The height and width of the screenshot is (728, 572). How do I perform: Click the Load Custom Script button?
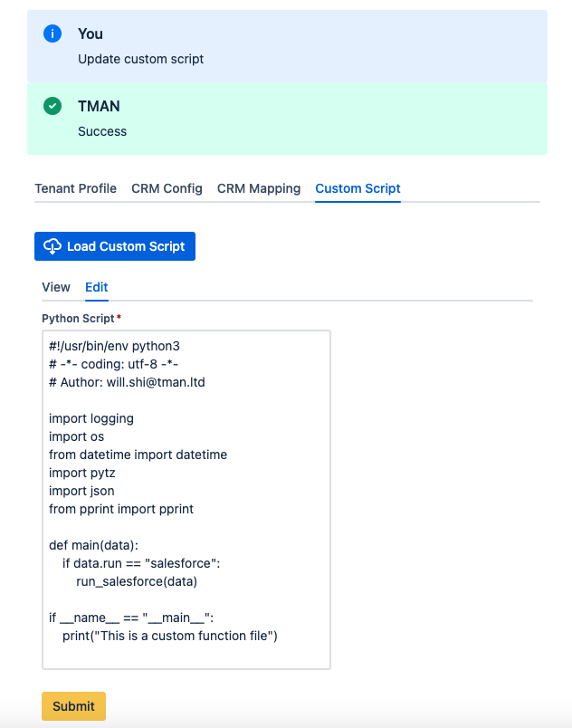[115, 246]
